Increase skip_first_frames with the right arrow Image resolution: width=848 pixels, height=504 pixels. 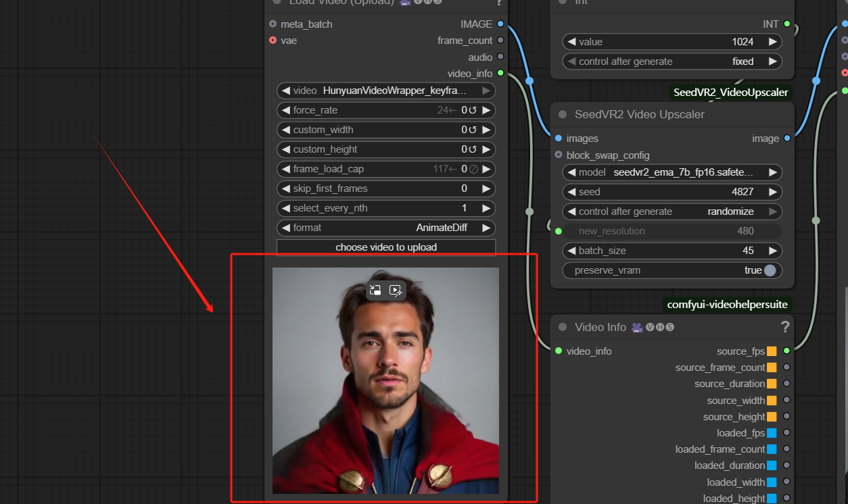[x=486, y=188]
